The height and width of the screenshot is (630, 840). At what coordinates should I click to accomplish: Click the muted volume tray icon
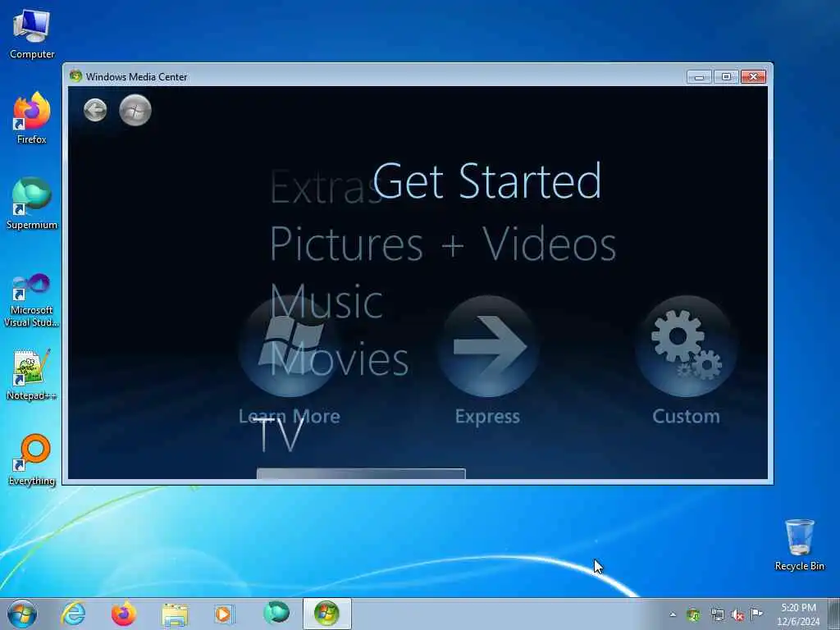coord(737,615)
